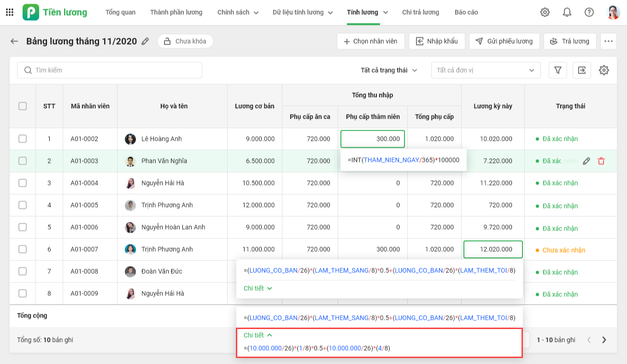Go to previous page arrow
Screen dimensions: 627x364
coord(589,340)
